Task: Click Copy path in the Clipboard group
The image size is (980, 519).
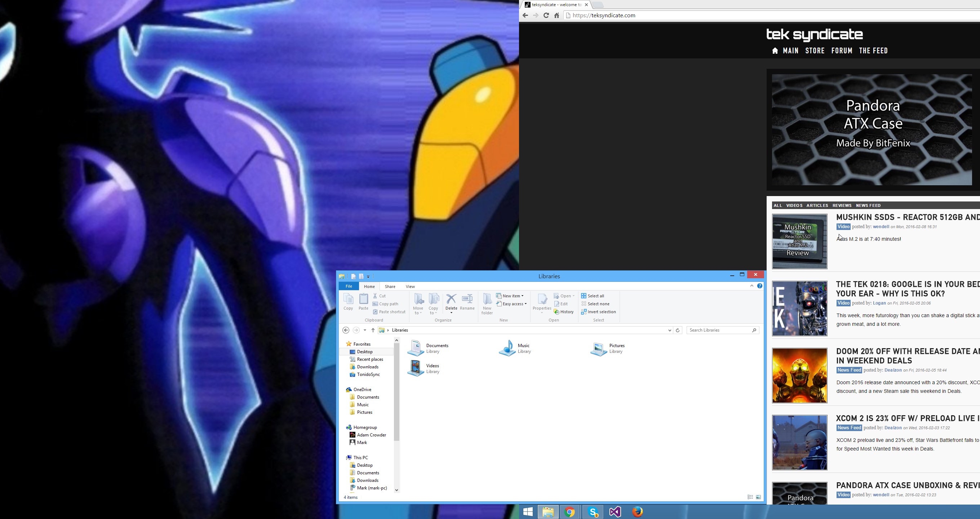Action: click(385, 303)
